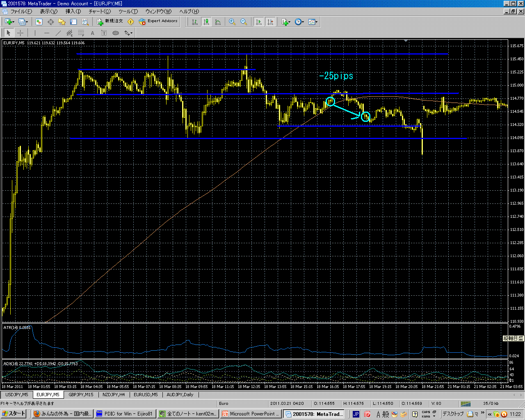Viewport: 525px width, 420px height.
Task: Open the New Chart dropdown arrow
Action: tap(14, 22)
